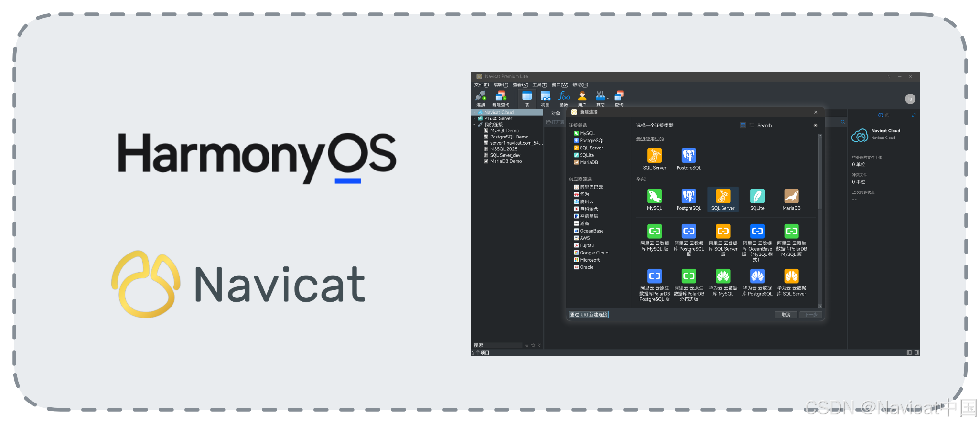Choose highlighted SQL Server in all (全部) section

pyautogui.click(x=723, y=200)
